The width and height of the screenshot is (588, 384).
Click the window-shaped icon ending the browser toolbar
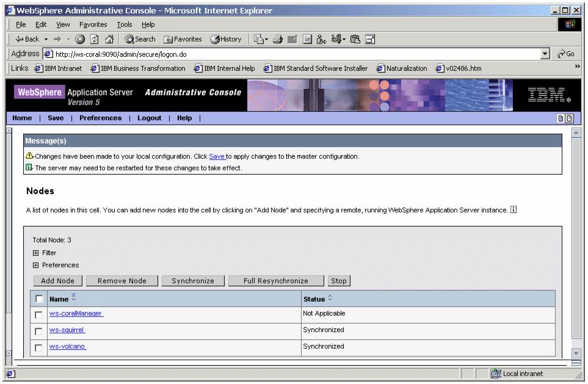coord(370,39)
